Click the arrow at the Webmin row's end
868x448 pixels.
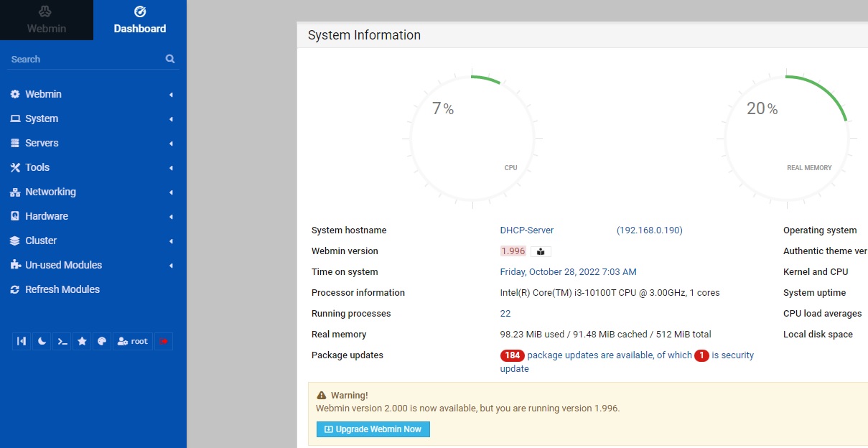(171, 95)
